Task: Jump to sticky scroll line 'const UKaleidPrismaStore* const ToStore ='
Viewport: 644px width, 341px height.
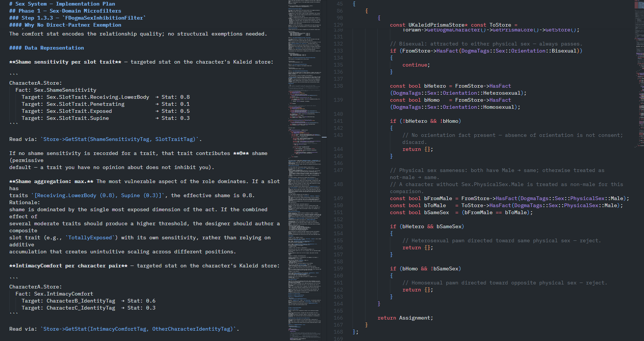Action: 454,25
